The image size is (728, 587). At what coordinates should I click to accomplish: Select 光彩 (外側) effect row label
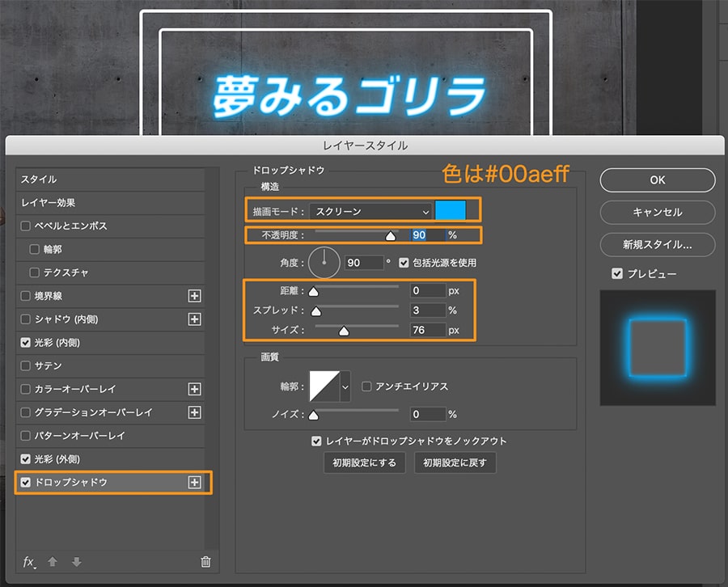point(57,459)
